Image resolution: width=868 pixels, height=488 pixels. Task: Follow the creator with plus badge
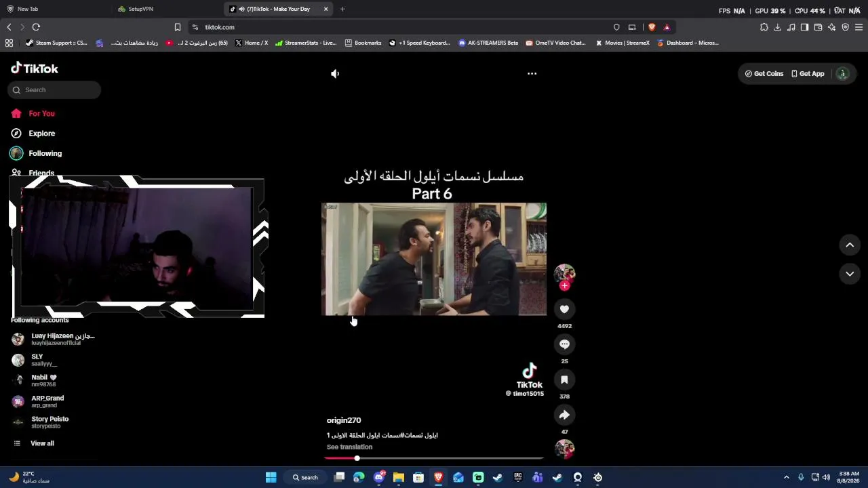pyautogui.click(x=564, y=285)
